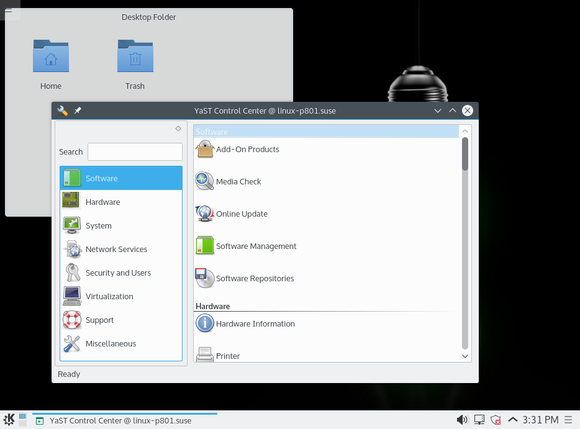Maximize the YaST Control Center window
The width and height of the screenshot is (580, 429).
click(452, 111)
